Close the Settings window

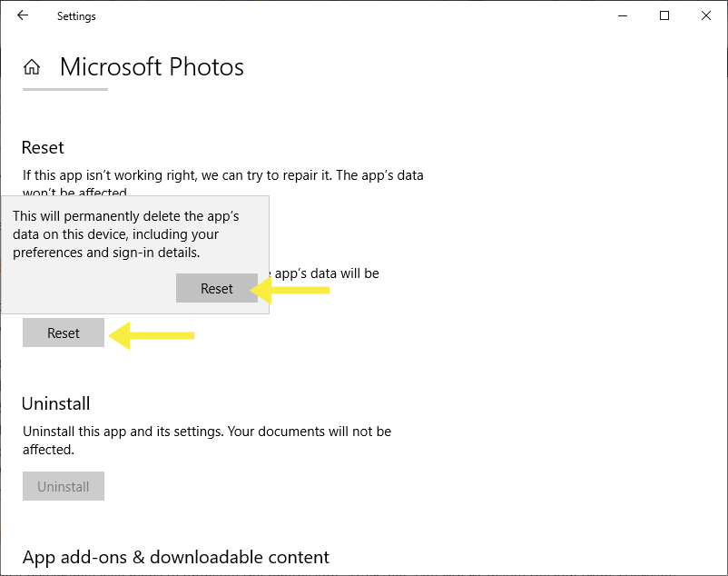pos(705,15)
